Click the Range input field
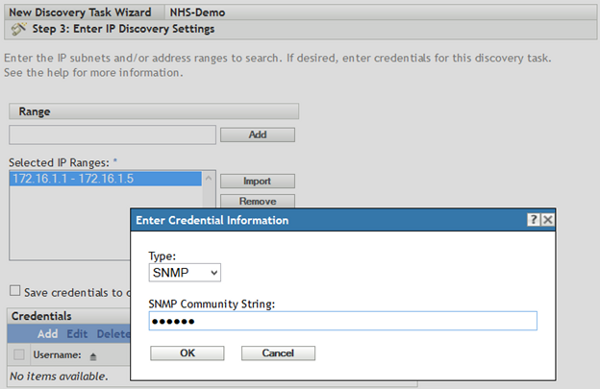 (112, 135)
